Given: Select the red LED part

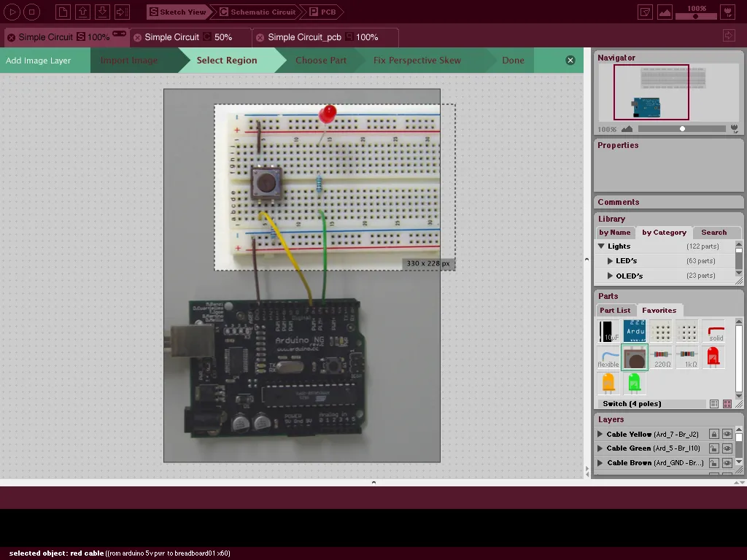Looking at the screenshot, I should 713,357.
